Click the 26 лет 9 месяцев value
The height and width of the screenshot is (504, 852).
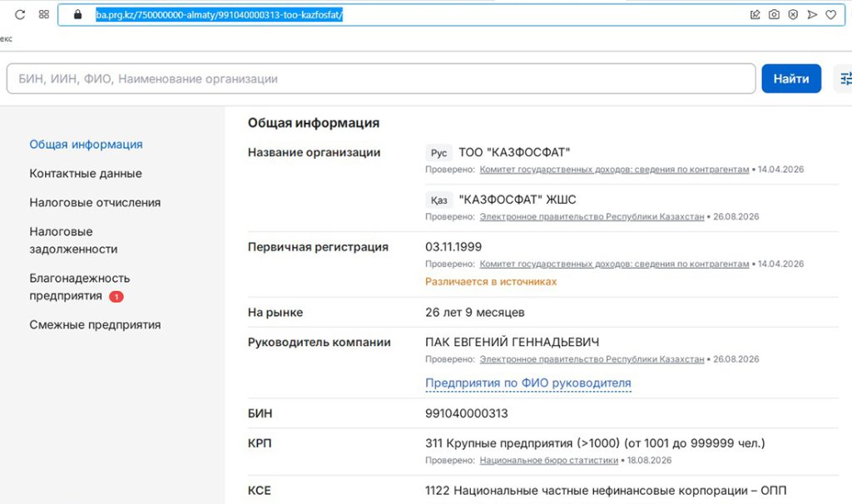click(x=475, y=313)
